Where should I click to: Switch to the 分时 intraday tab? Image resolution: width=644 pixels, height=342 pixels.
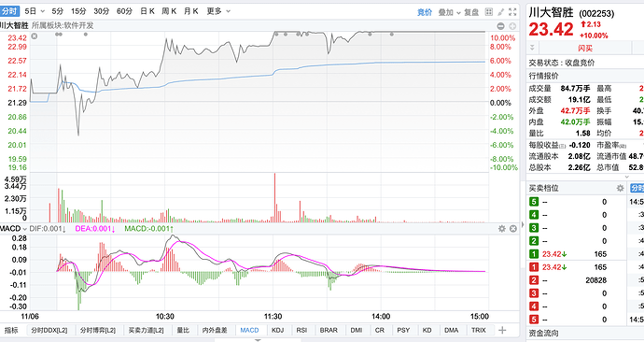(x=9, y=11)
